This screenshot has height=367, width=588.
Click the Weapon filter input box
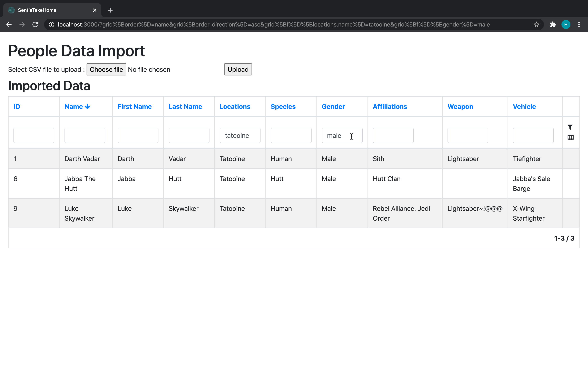(468, 135)
